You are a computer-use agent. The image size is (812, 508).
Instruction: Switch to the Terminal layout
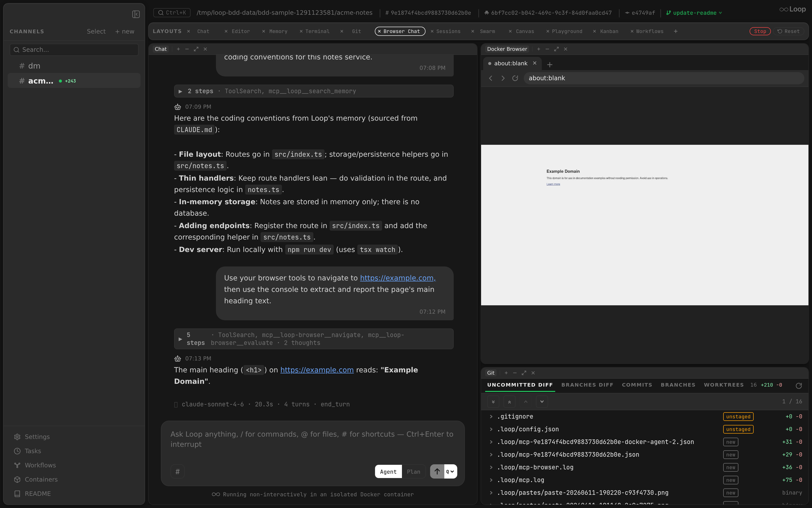(317, 31)
